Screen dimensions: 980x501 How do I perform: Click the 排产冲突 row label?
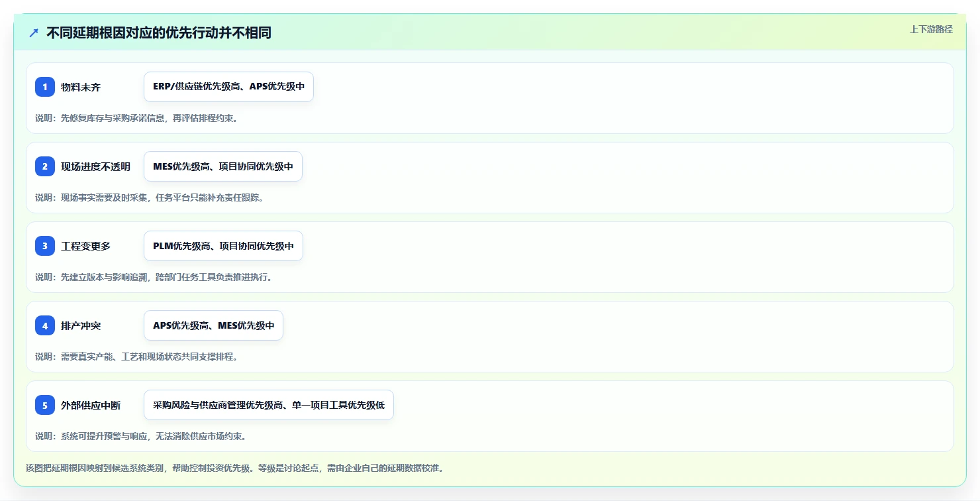81,325
